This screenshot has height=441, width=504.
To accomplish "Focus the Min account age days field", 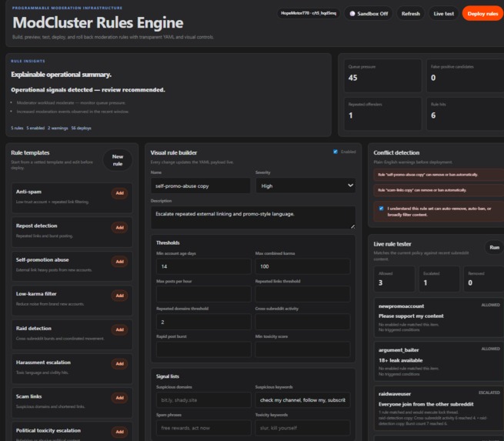I will pyautogui.click(x=204, y=266).
